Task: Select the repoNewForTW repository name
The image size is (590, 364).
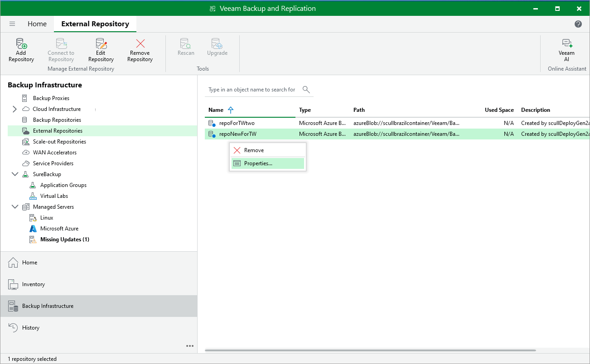Action: 238,134
